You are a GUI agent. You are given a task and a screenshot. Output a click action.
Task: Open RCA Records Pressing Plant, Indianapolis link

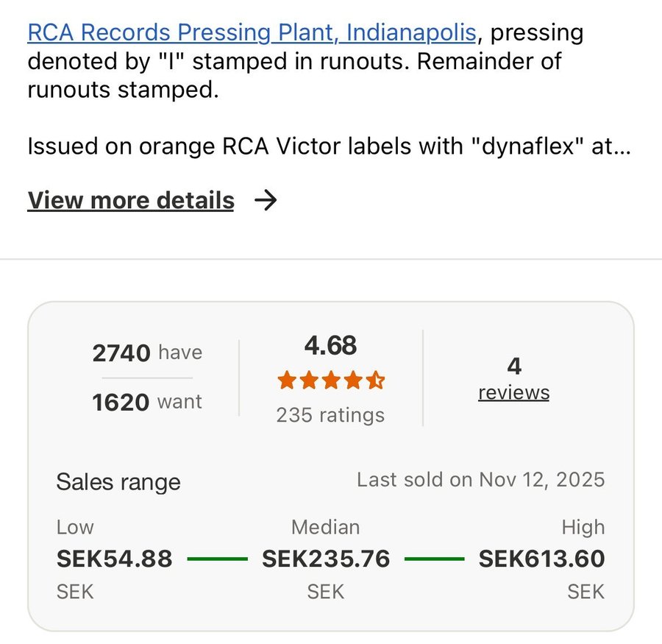pos(250,32)
